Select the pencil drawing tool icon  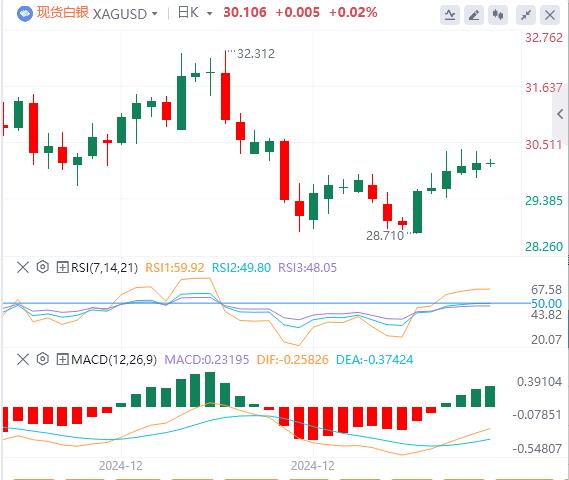[x=474, y=15]
